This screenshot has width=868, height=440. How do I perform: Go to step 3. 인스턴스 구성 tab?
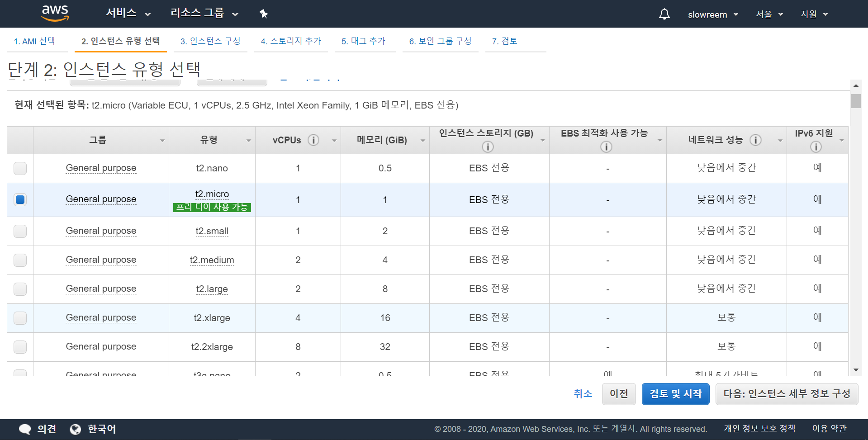210,41
